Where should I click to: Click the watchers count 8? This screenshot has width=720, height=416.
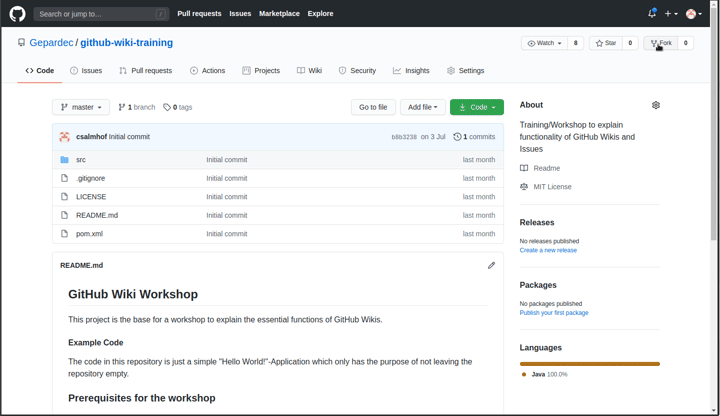575,43
